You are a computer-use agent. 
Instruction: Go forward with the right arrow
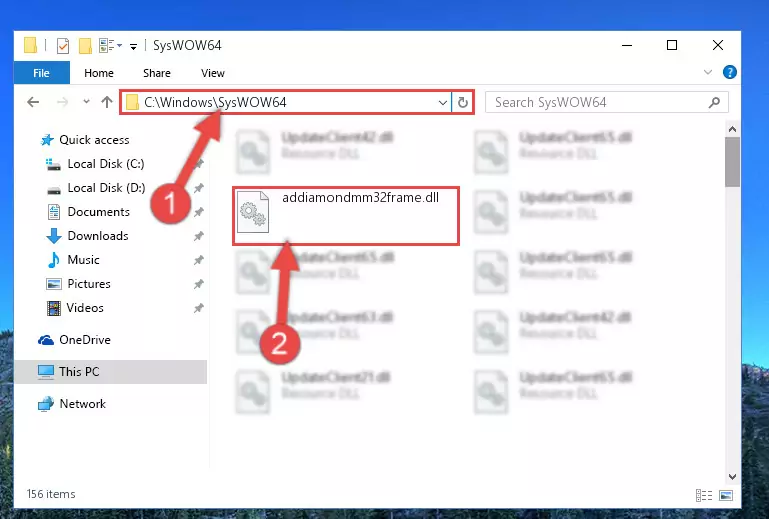[x=62, y=102]
